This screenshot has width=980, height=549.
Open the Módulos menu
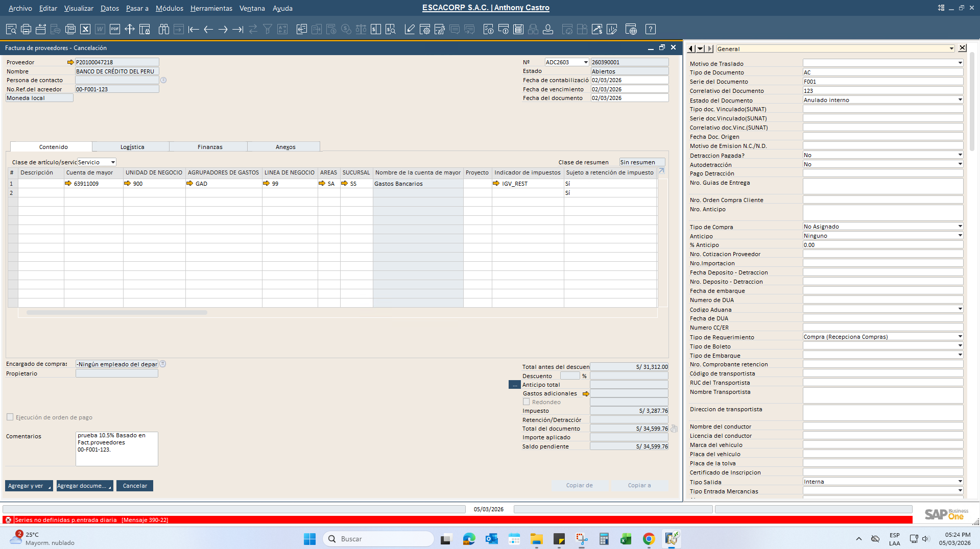pyautogui.click(x=169, y=8)
